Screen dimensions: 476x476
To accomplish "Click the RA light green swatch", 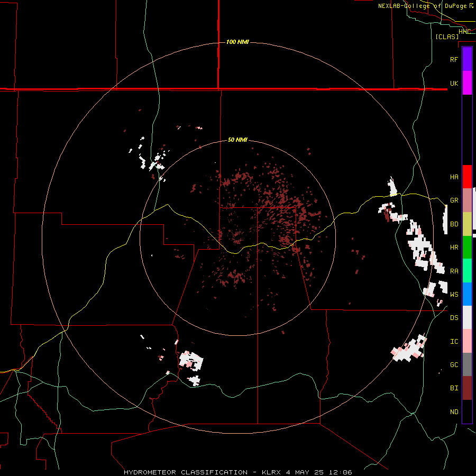I will pos(467,271).
